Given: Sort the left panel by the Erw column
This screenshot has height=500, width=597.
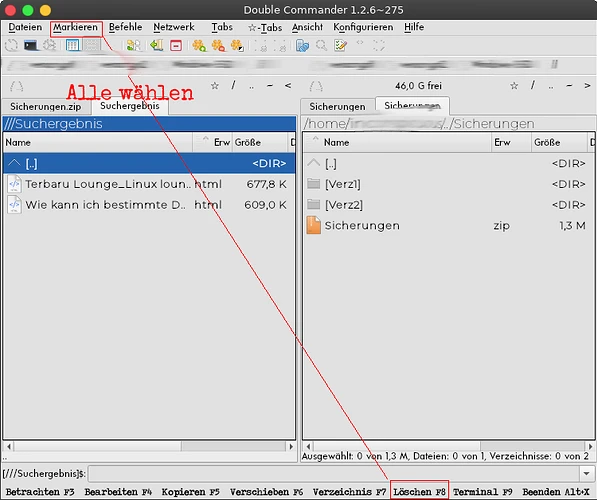Looking at the screenshot, I should click(x=222, y=142).
